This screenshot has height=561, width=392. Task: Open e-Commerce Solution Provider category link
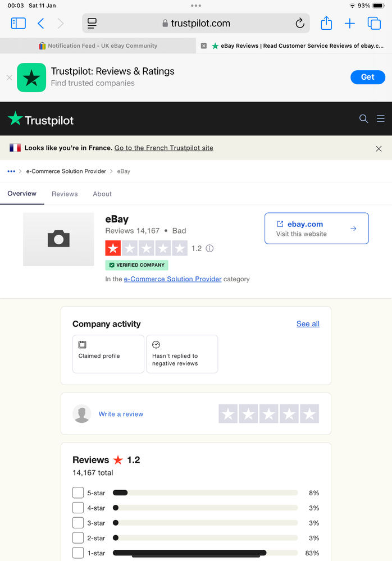point(173,279)
